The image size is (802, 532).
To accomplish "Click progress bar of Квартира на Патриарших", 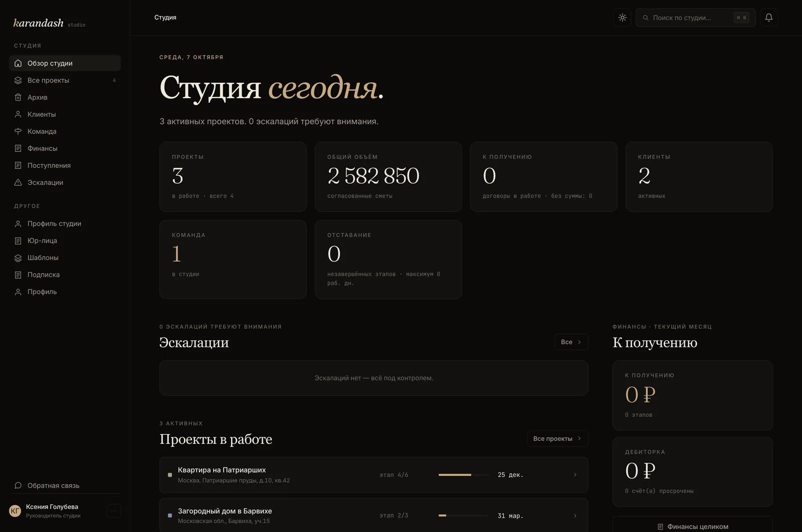I will point(464,474).
